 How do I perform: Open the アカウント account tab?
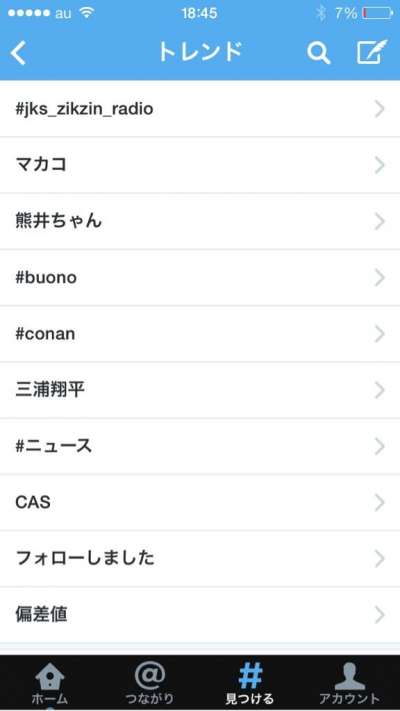pyautogui.click(x=350, y=683)
